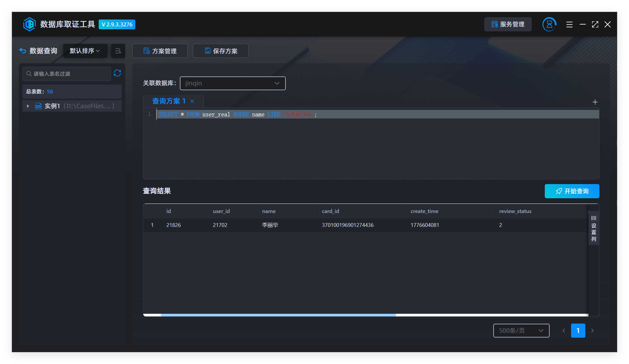Click 开始查询 to run the query
Screen dimensions: 629x364
tap(572, 191)
